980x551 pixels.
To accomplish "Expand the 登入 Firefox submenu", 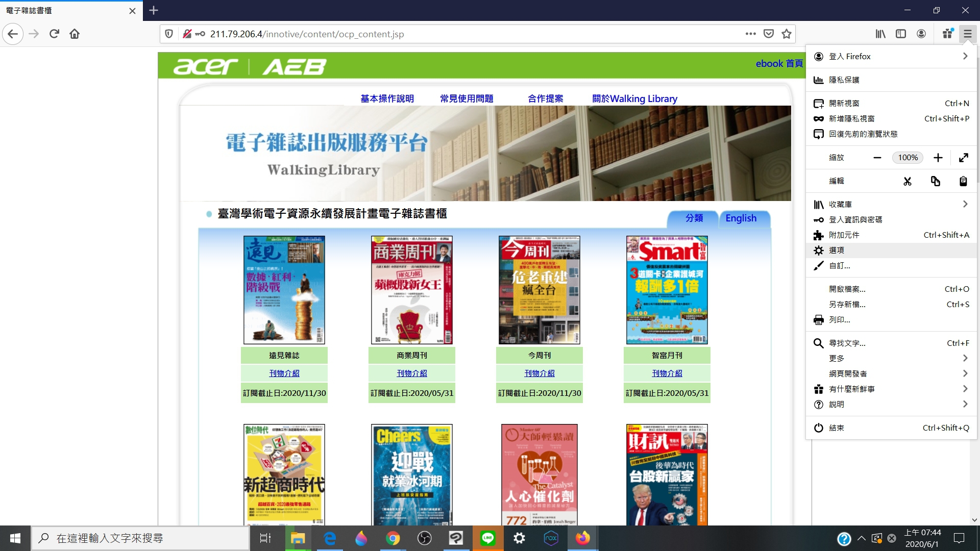I will click(x=891, y=56).
